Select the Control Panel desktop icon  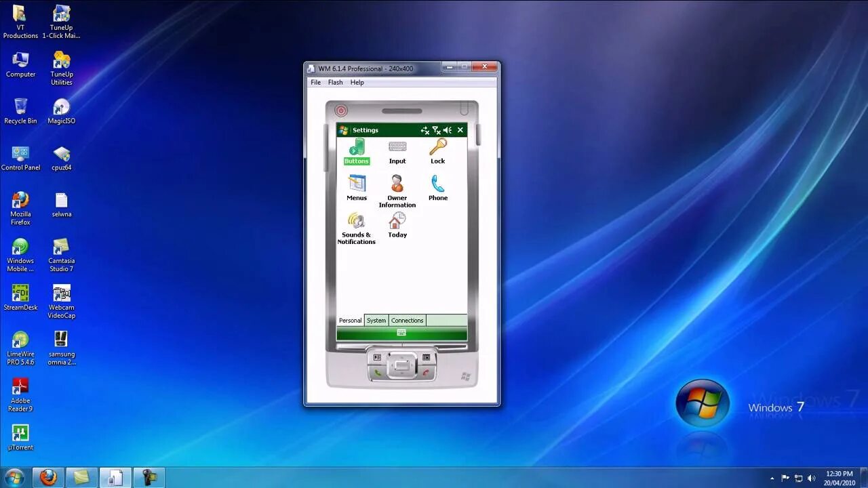tap(20, 158)
